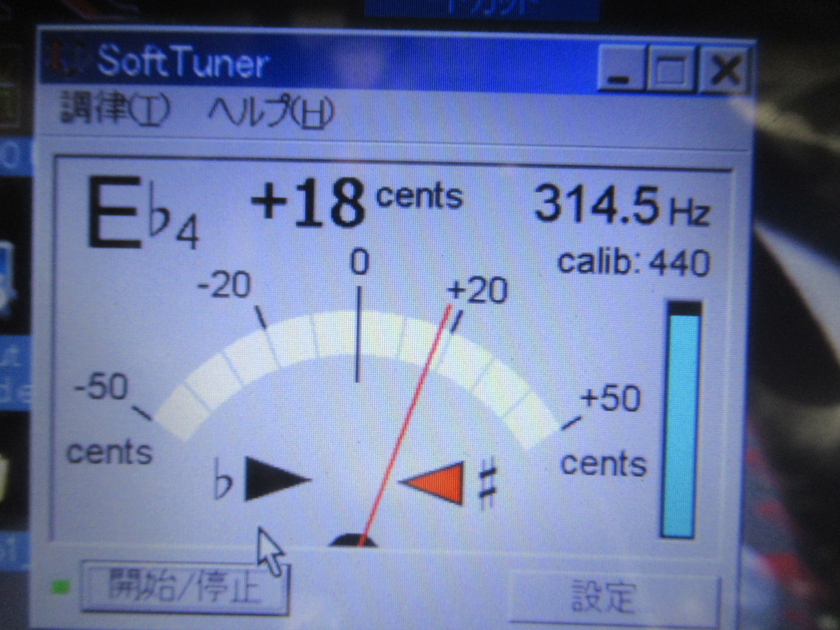Screen dimensions: 840x630
Task: Click the green status indicator light
Action: (59, 587)
